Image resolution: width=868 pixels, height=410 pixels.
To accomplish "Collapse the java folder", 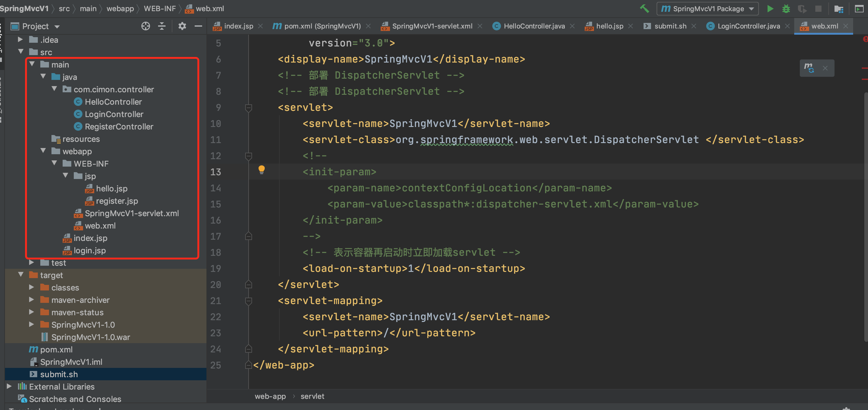I will pyautogui.click(x=43, y=76).
